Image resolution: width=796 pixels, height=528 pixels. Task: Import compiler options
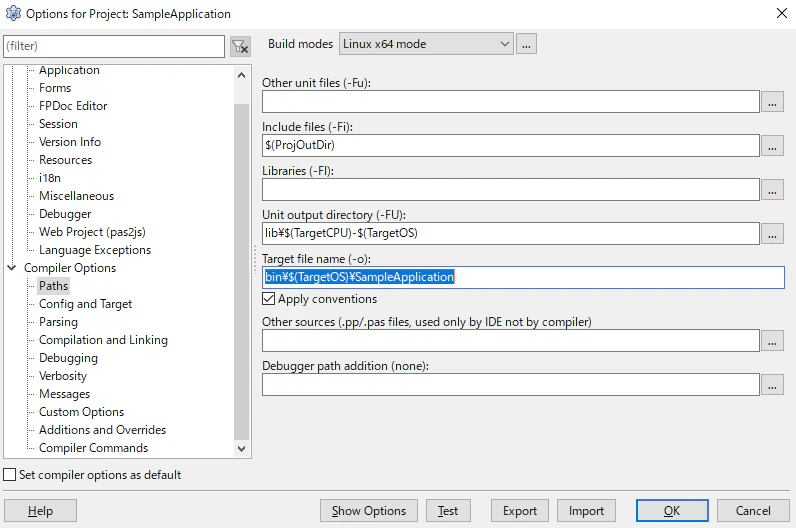(x=586, y=511)
